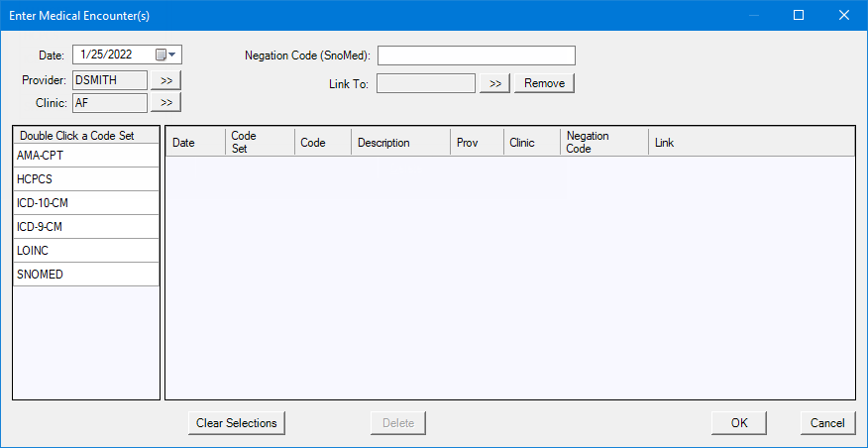The width and height of the screenshot is (868, 448).
Task: Open the Date calendar dropdown
Action: [x=172, y=56]
